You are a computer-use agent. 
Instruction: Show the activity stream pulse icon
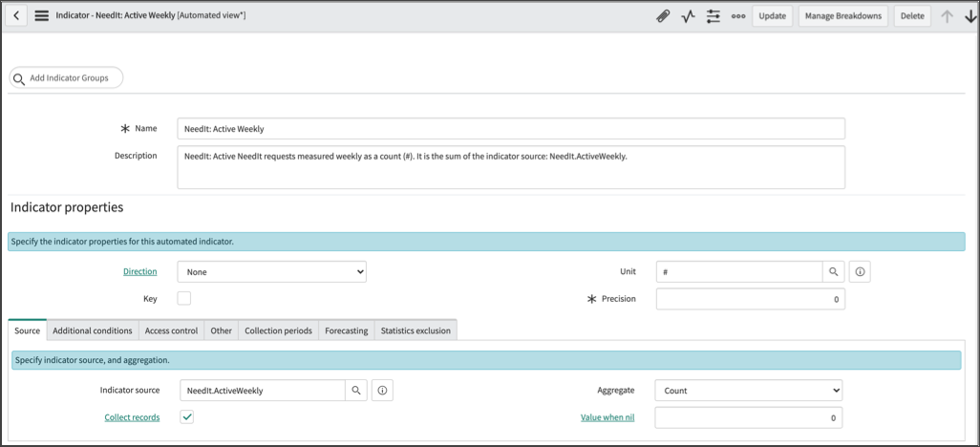point(688,16)
